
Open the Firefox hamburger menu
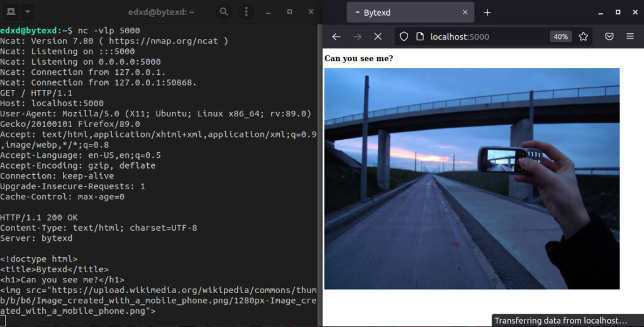[x=630, y=36]
